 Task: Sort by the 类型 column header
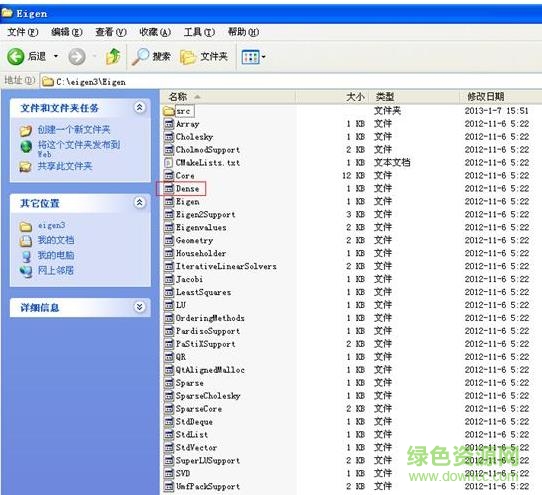click(414, 96)
